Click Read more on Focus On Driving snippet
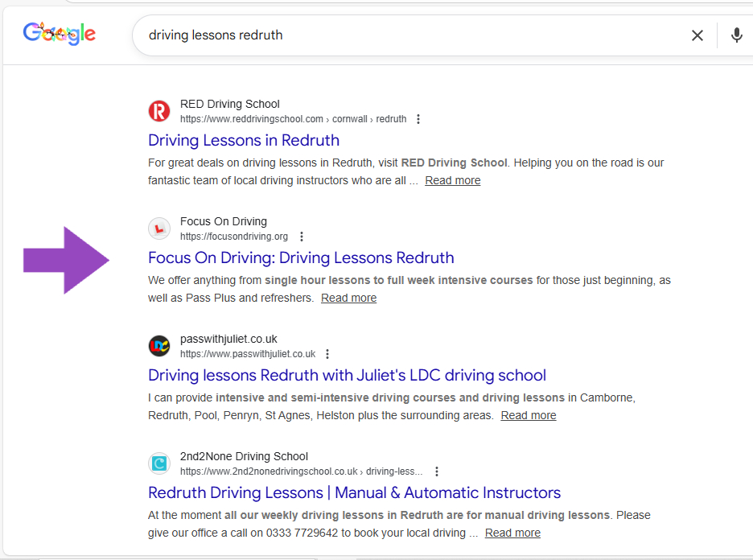The width and height of the screenshot is (753, 560). click(348, 298)
